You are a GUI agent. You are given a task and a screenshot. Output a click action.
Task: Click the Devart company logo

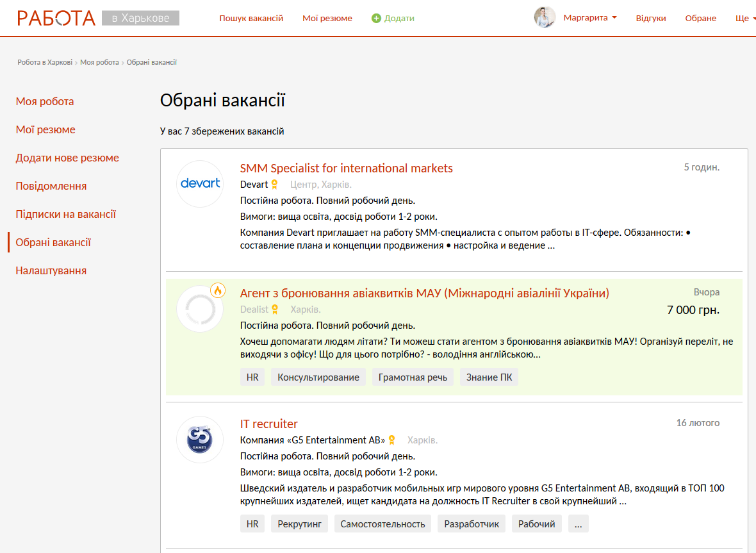click(x=199, y=184)
